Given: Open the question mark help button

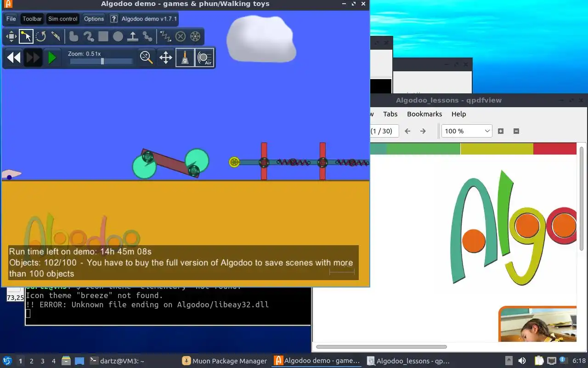Looking at the screenshot, I should click(114, 19).
